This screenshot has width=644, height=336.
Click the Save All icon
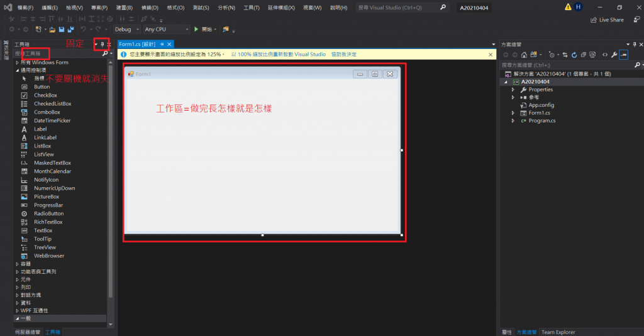(x=70, y=29)
